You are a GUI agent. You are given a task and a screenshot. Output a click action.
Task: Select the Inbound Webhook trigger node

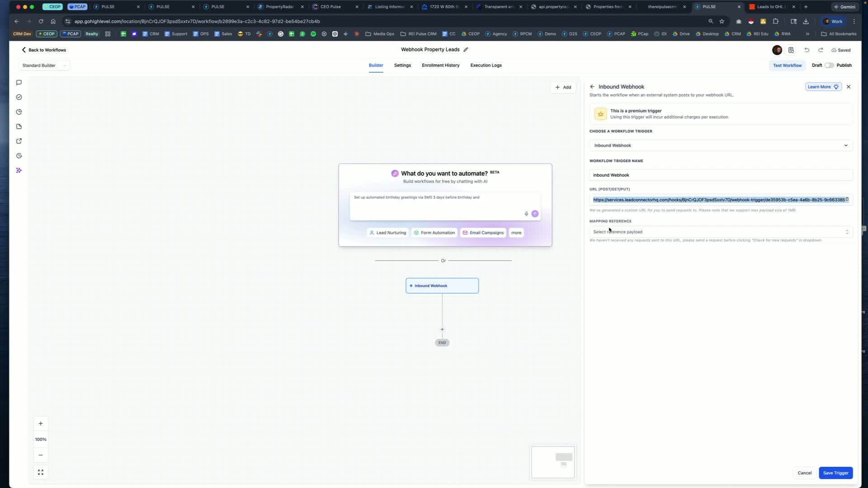pos(442,286)
